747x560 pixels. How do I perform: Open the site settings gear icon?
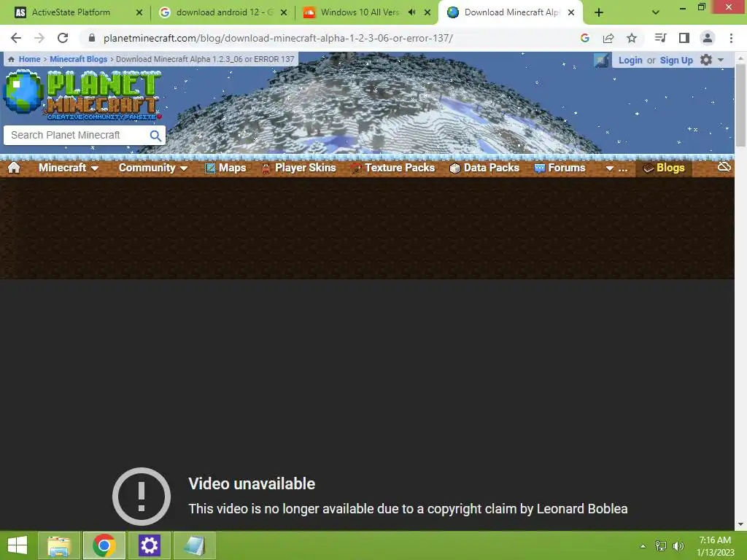[x=706, y=60]
